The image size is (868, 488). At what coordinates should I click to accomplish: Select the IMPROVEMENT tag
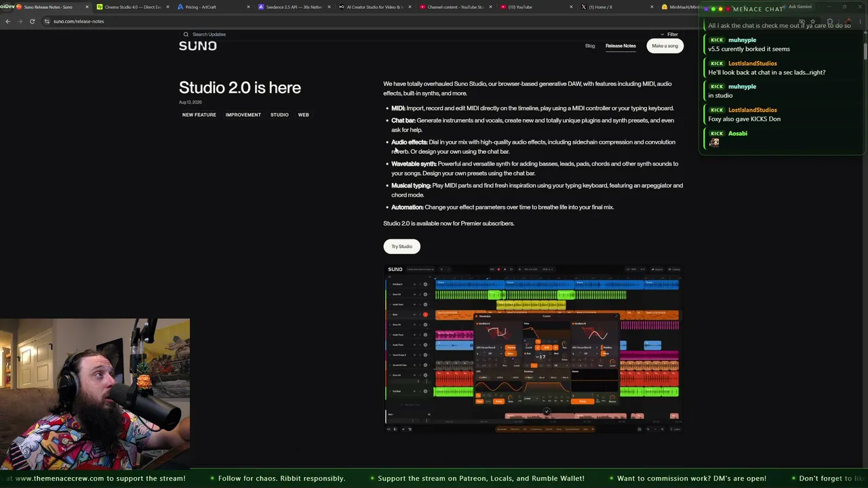point(243,115)
